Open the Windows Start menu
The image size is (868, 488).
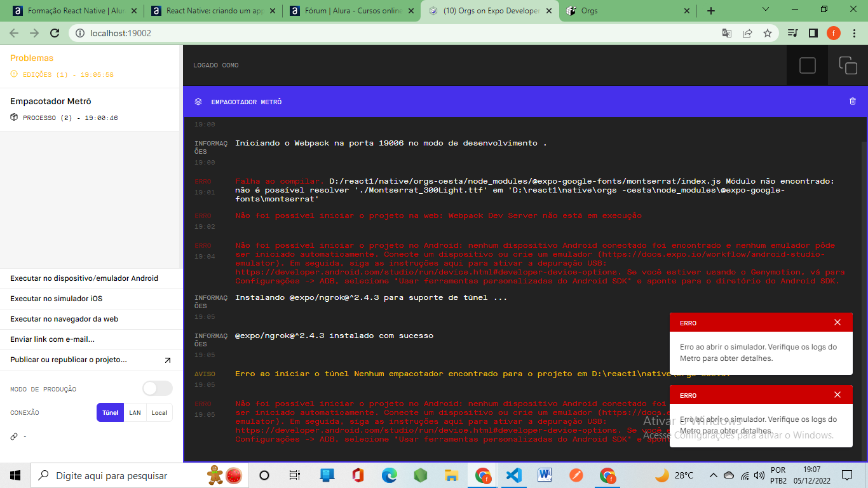click(x=15, y=475)
